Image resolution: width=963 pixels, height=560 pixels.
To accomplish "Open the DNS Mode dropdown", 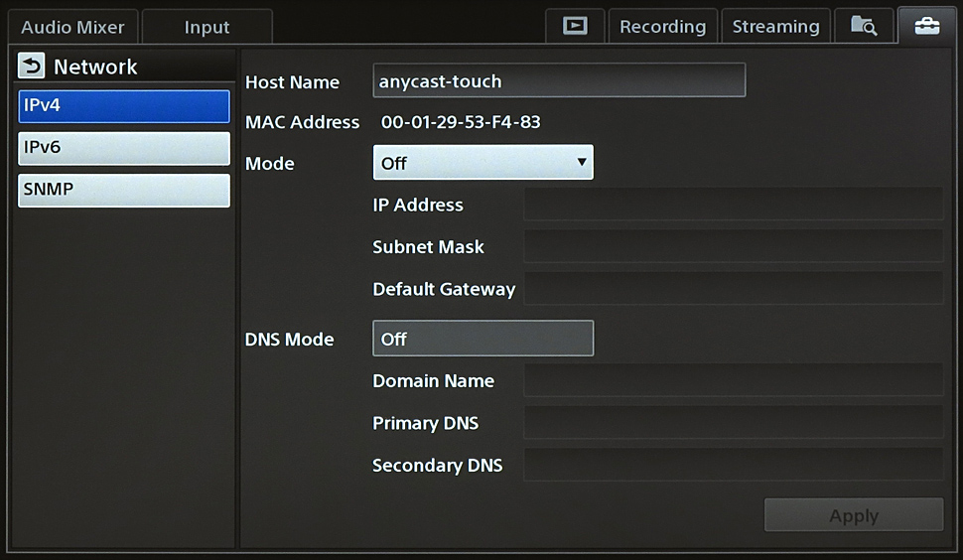I will (482, 339).
